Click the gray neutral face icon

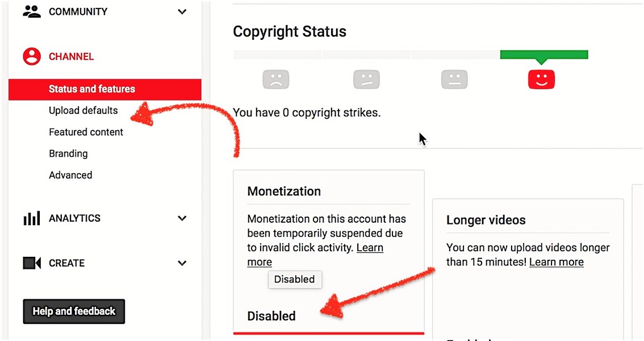(x=454, y=80)
